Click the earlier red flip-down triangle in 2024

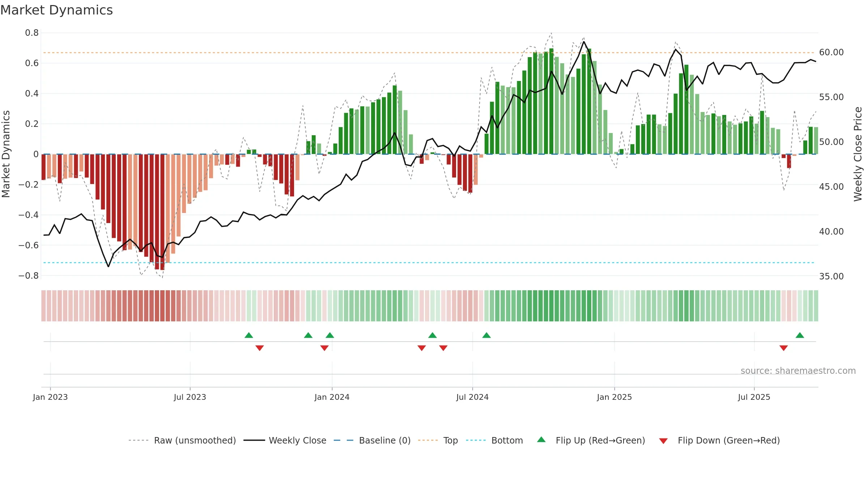[422, 348]
